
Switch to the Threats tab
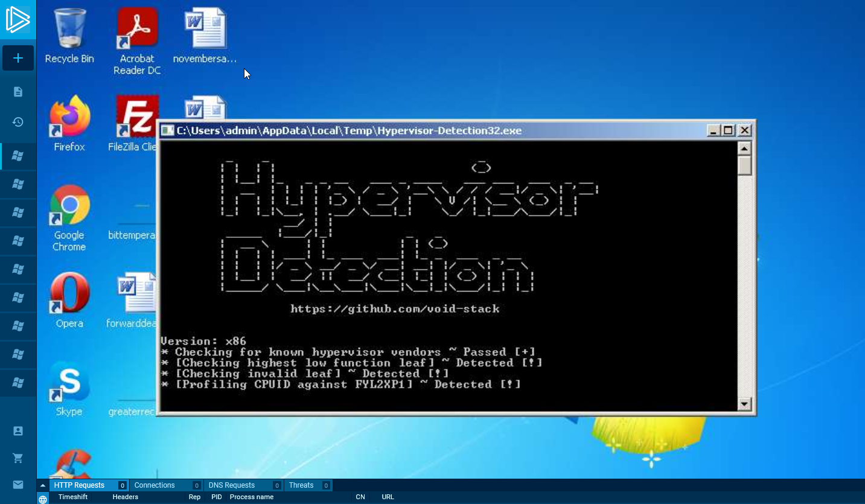pos(301,485)
